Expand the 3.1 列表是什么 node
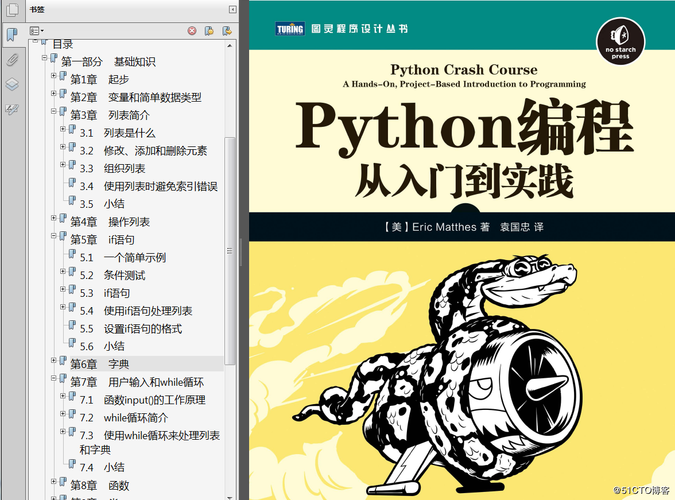This screenshot has height=500, width=675. click(x=63, y=129)
